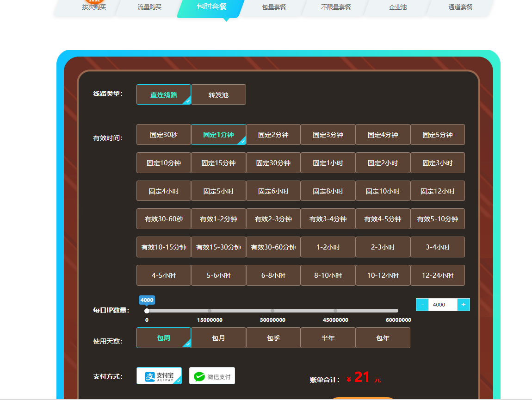Choose the 6-8小时 option
The image size is (532, 400).
[x=273, y=275]
